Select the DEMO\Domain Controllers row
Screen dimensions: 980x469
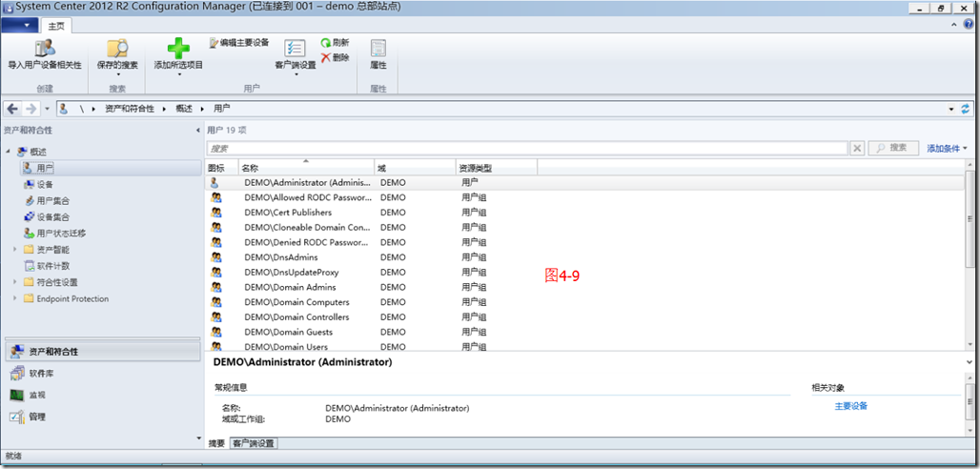click(x=585, y=317)
